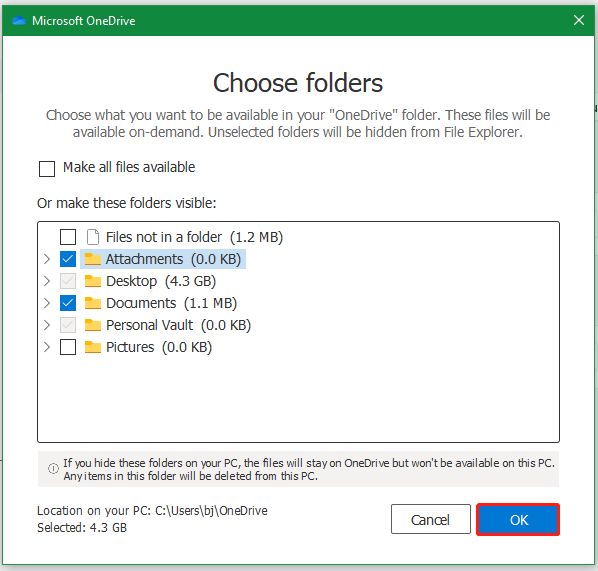The image size is (598, 571).
Task: Click the Attachments folder icon
Action: pyautogui.click(x=93, y=259)
